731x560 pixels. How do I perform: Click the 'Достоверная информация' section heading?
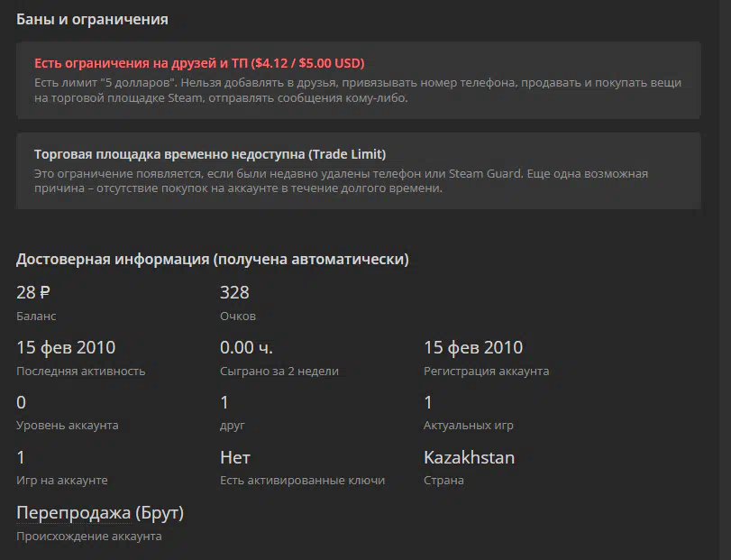[212, 259]
